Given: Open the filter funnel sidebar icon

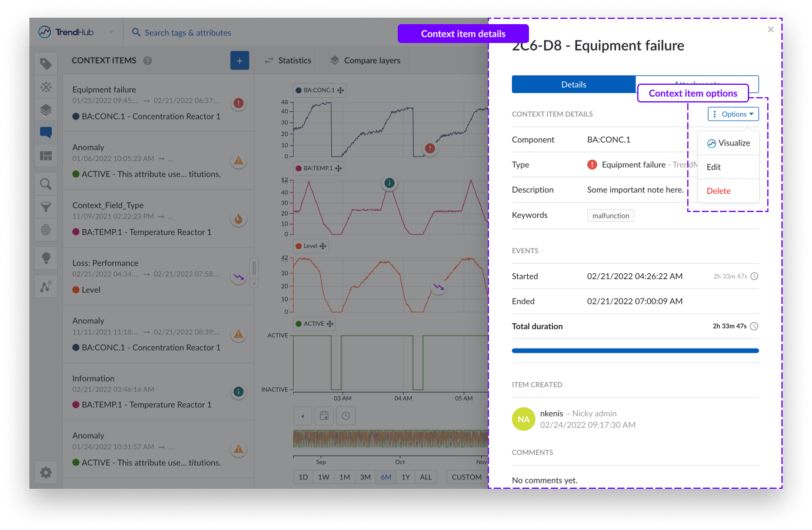Looking at the screenshot, I should [x=46, y=207].
